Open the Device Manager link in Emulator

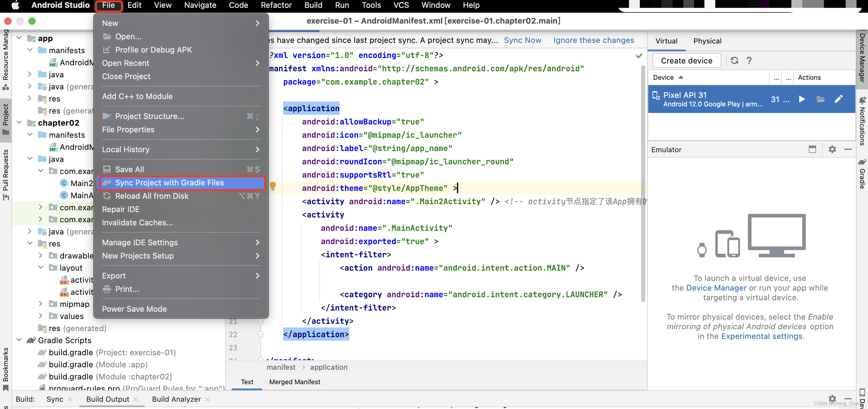(716, 288)
